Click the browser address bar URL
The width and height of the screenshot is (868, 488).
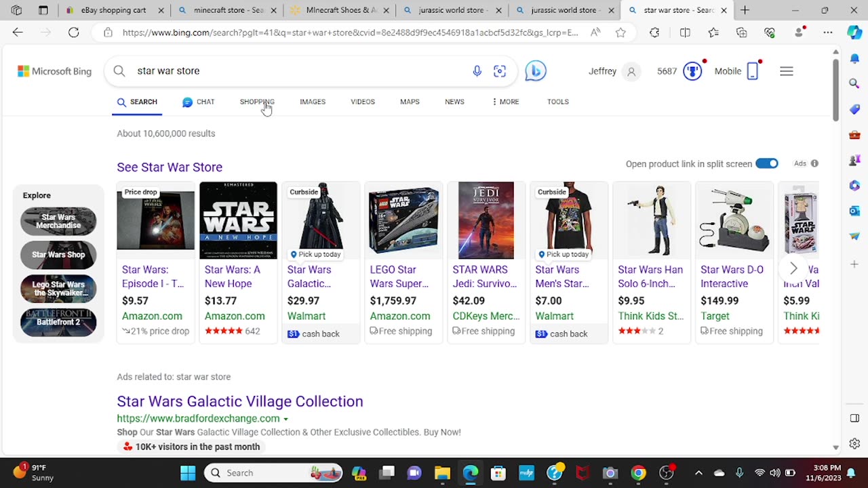click(x=350, y=32)
